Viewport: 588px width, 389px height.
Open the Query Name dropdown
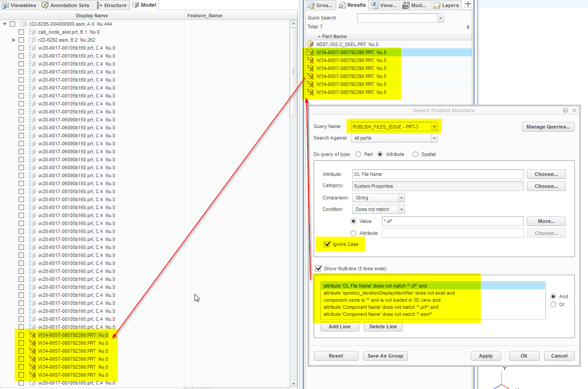point(434,127)
